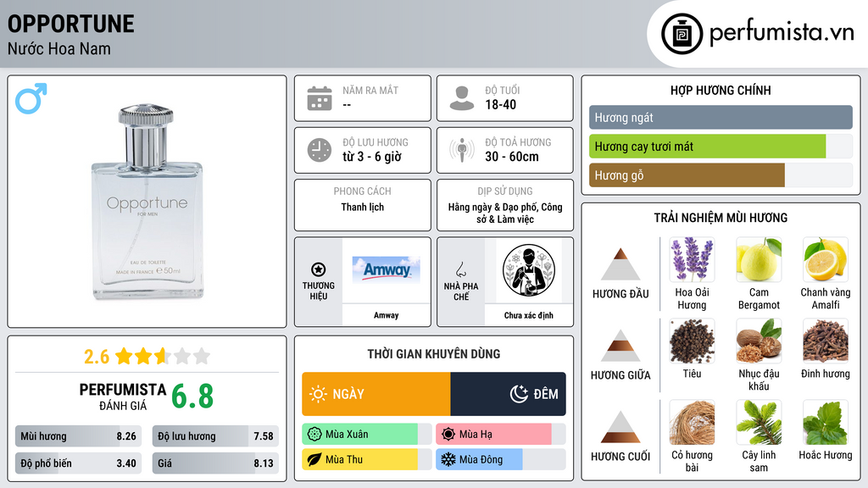The width and height of the screenshot is (868, 488).
Task: Click the Giá 8.13 rating bar
Action: (x=215, y=463)
